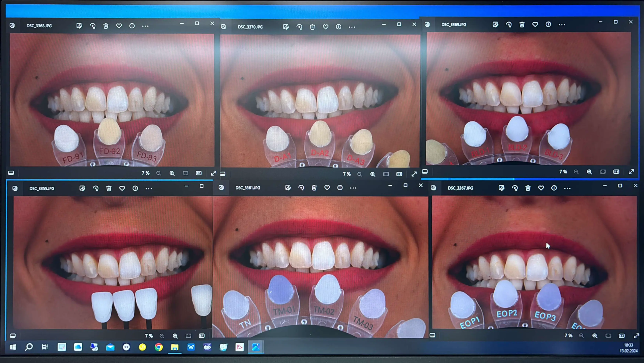The width and height of the screenshot is (644, 363).
Task: Show file info for DSC_3361.JPG
Action: pyautogui.click(x=340, y=188)
